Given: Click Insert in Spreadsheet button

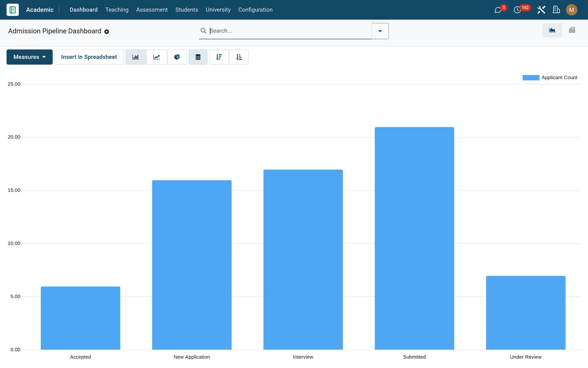Looking at the screenshot, I should pos(89,57).
